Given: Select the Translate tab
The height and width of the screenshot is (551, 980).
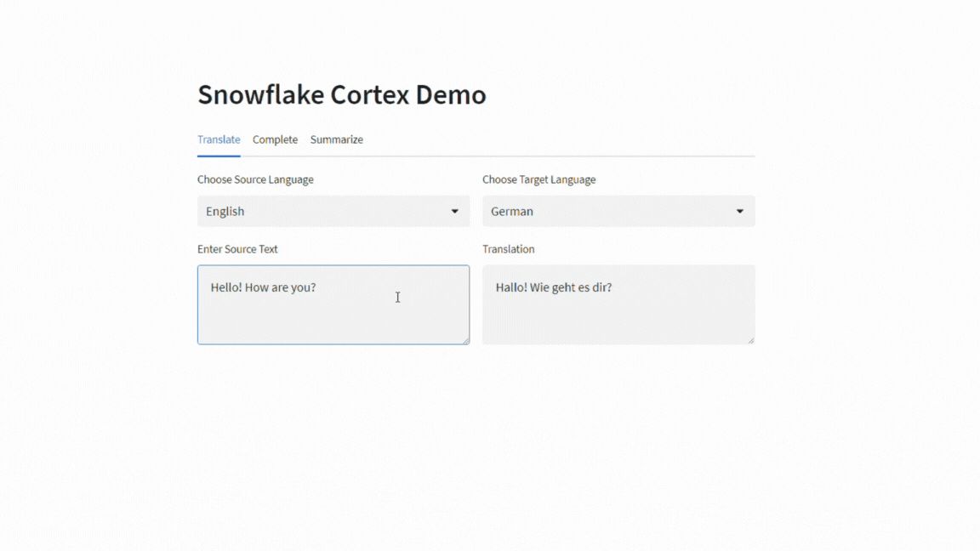Looking at the screenshot, I should pyautogui.click(x=219, y=139).
